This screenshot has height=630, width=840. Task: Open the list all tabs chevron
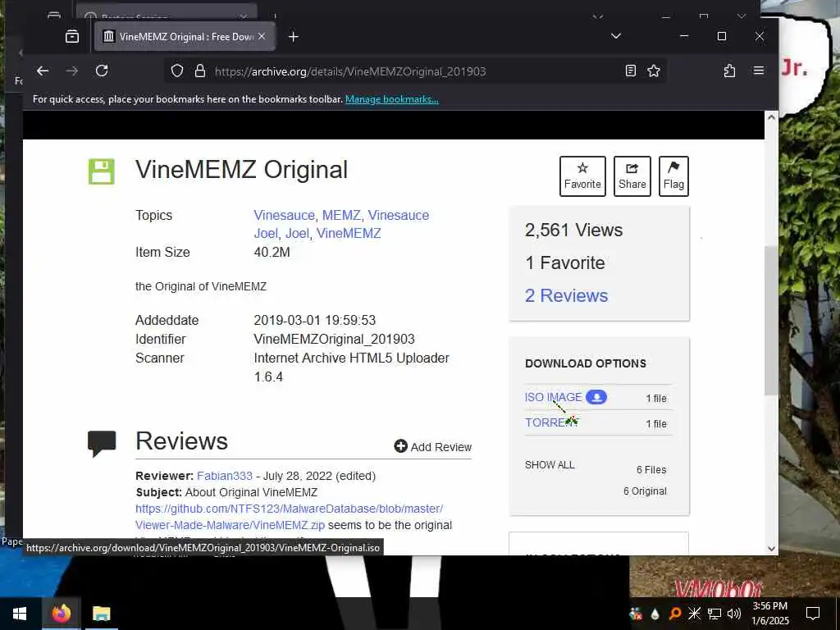616,36
